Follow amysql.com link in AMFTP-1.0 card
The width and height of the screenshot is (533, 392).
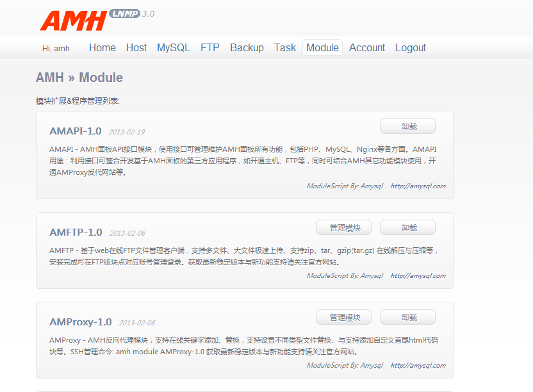(418, 276)
